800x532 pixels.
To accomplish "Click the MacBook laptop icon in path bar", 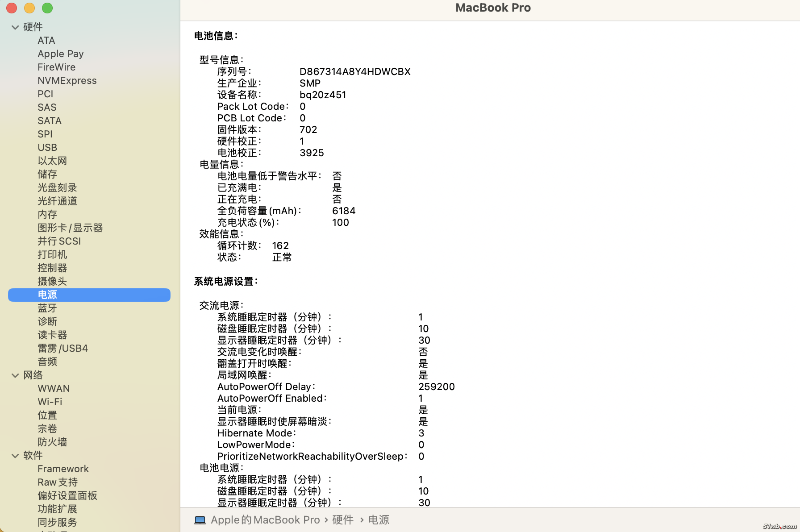I will 200,520.
